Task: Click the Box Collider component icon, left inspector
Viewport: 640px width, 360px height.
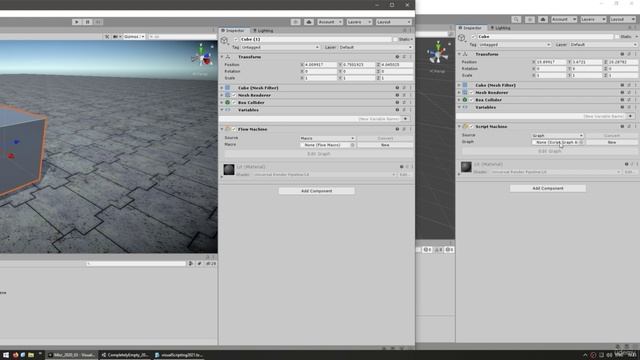Action: tap(228, 102)
